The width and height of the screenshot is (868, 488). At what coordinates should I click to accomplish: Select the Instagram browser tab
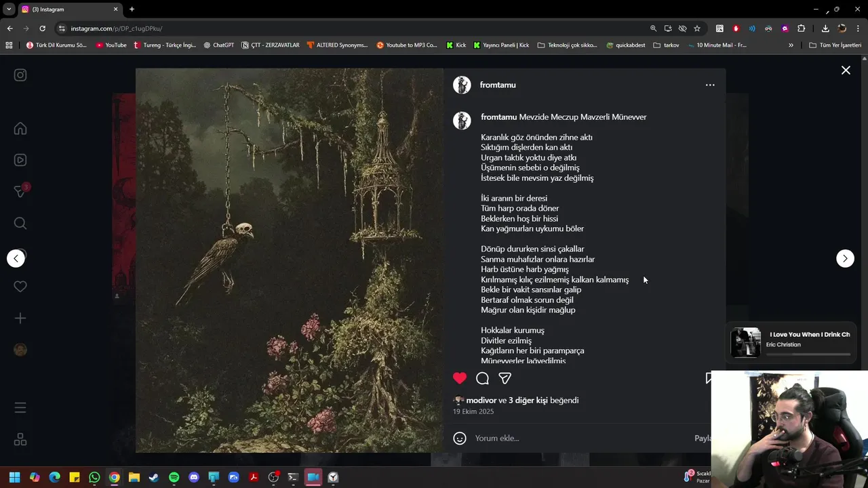click(70, 9)
